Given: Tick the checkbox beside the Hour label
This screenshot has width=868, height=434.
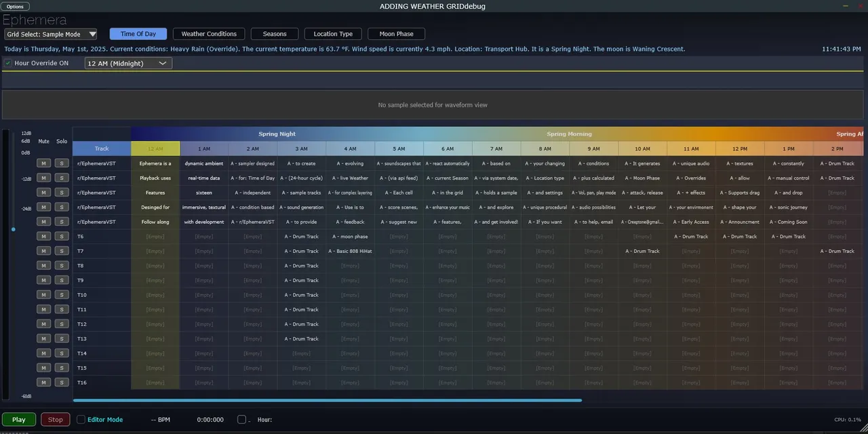Looking at the screenshot, I should pos(241,420).
